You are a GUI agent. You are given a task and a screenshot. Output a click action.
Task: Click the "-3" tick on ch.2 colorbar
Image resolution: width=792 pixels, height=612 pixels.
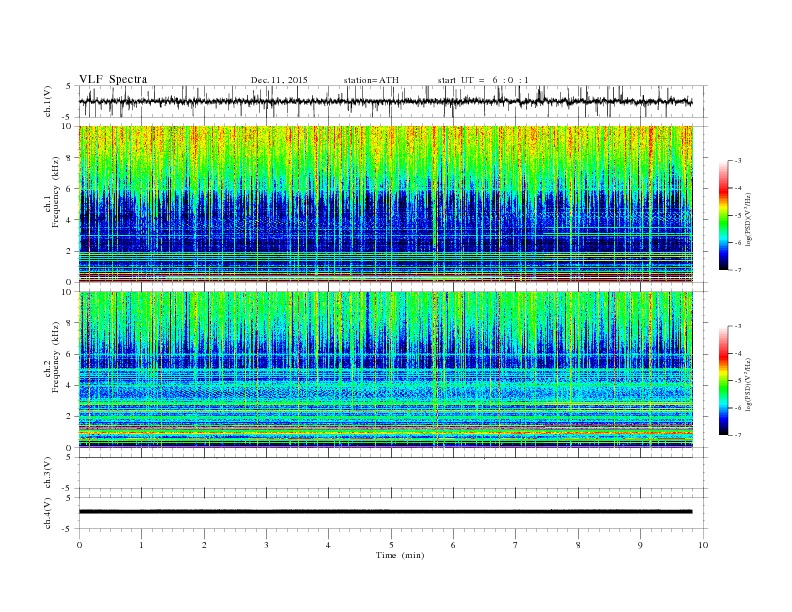737,326
